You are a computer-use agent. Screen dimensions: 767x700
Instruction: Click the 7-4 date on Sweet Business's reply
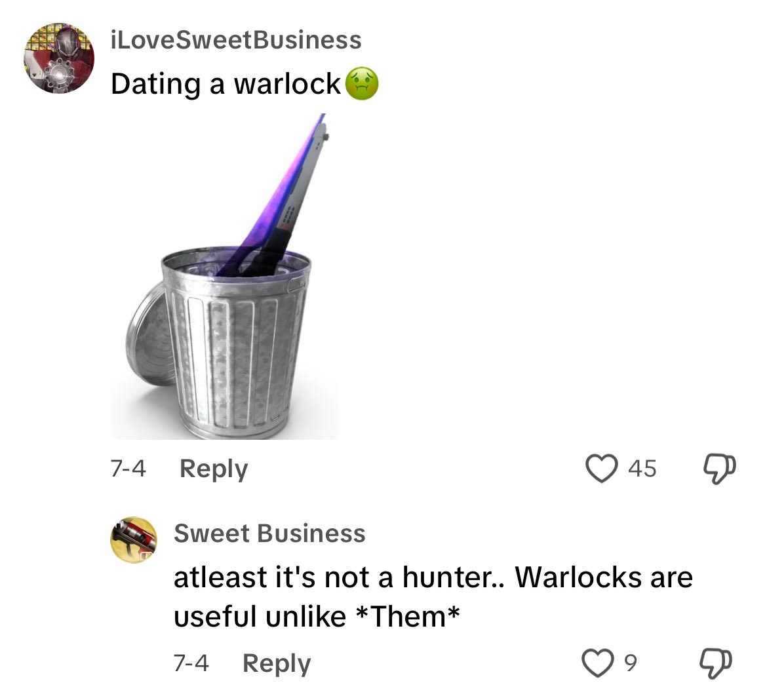(x=191, y=663)
